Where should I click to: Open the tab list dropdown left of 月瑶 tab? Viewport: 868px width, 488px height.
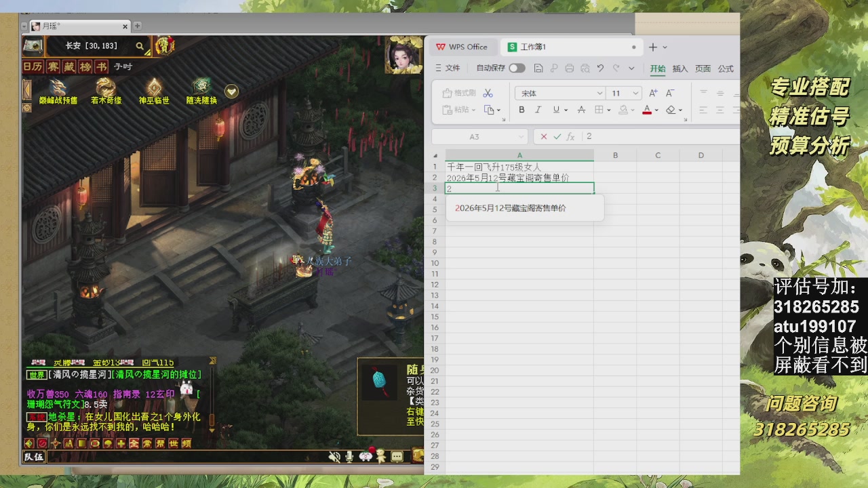tap(24, 26)
